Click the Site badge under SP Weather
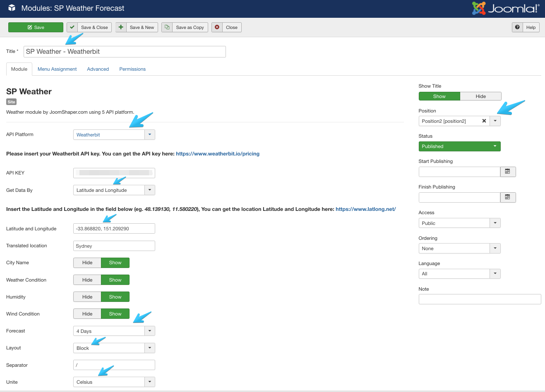 pyautogui.click(x=11, y=102)
